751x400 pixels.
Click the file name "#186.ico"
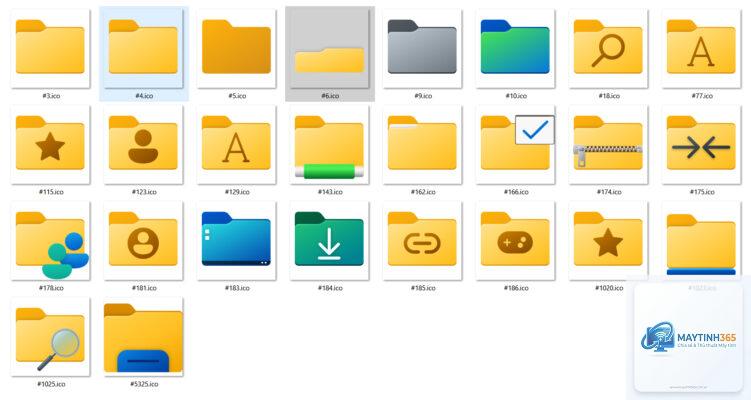[x=516, y=288]
